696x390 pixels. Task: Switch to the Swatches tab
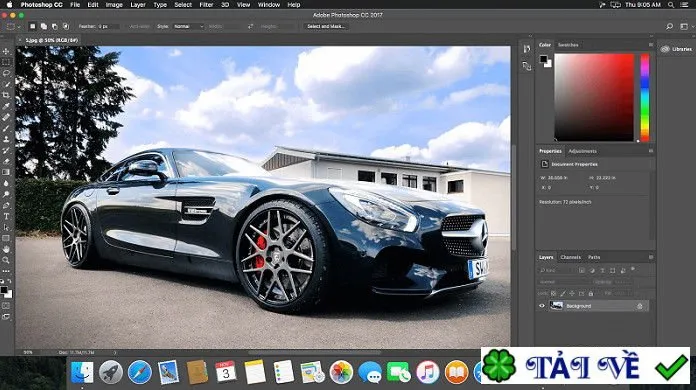(x=568, y=45)
